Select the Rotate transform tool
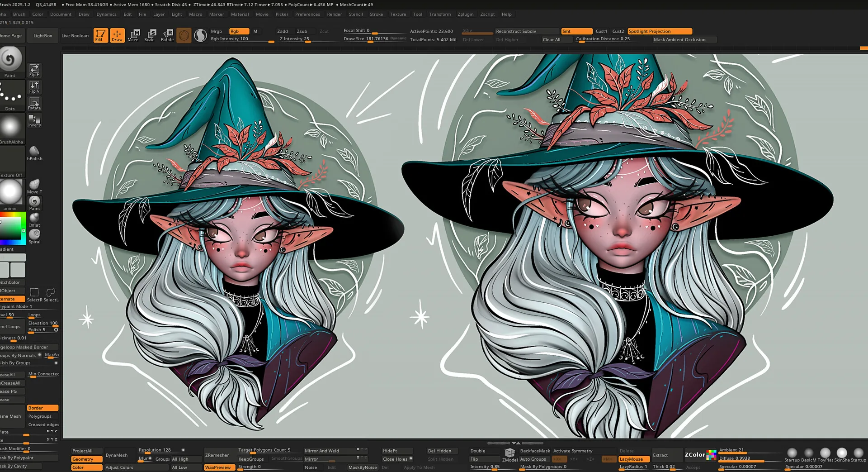The height and width of the screenshot is (472, 868). click(167, 35)
